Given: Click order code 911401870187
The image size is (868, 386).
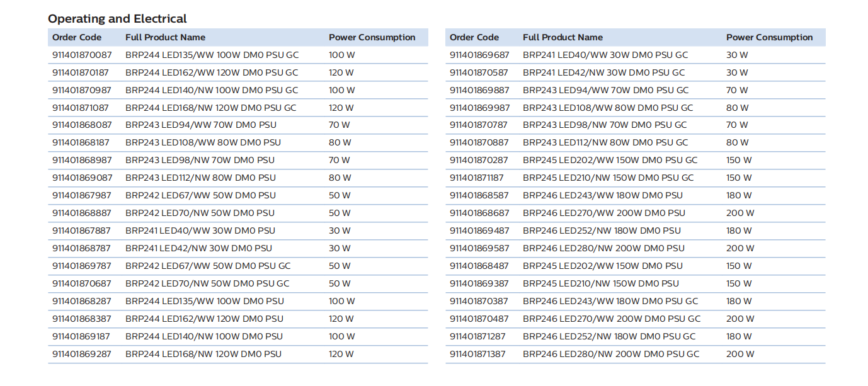Looking at the screenshot, I should (x=81, y=72).
